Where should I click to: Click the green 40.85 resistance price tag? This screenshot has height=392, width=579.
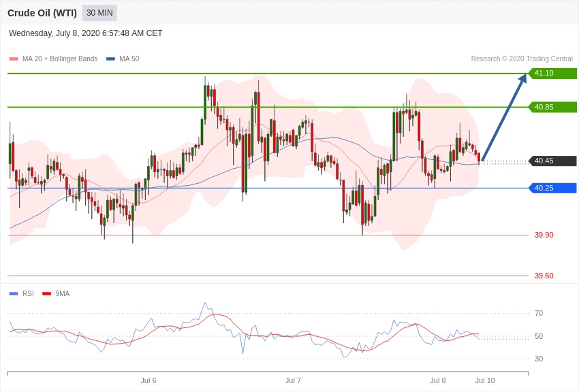553,107
